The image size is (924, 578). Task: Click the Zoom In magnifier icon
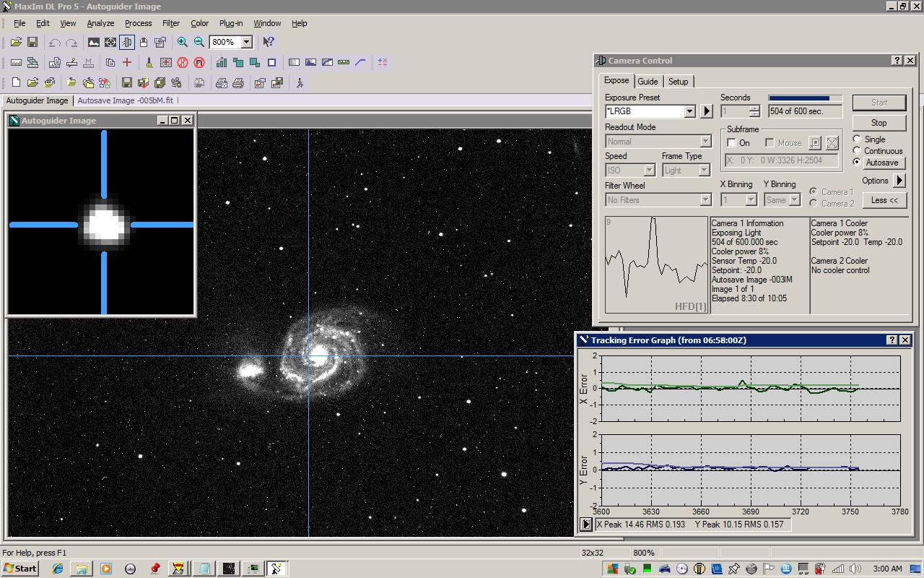[x=183, y=42]
